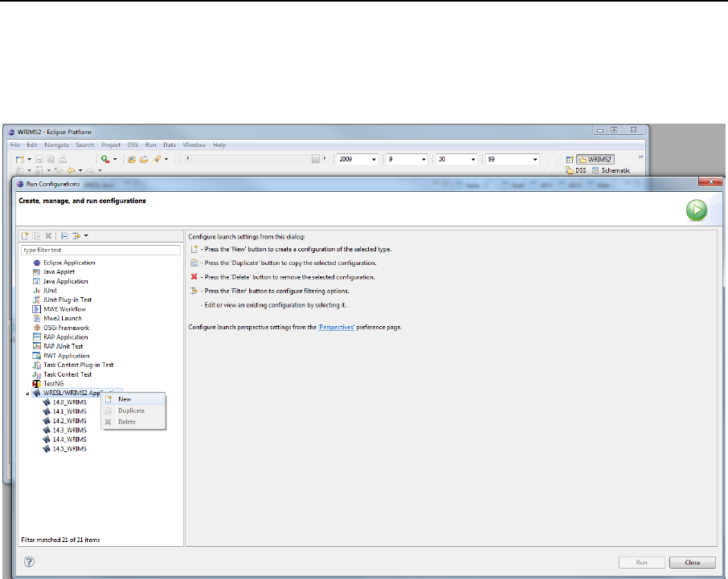Click the Close button in Run Configurations
The width and height of the screenshot is (728, 579).
pyautogui.click(x=693, y=562)
